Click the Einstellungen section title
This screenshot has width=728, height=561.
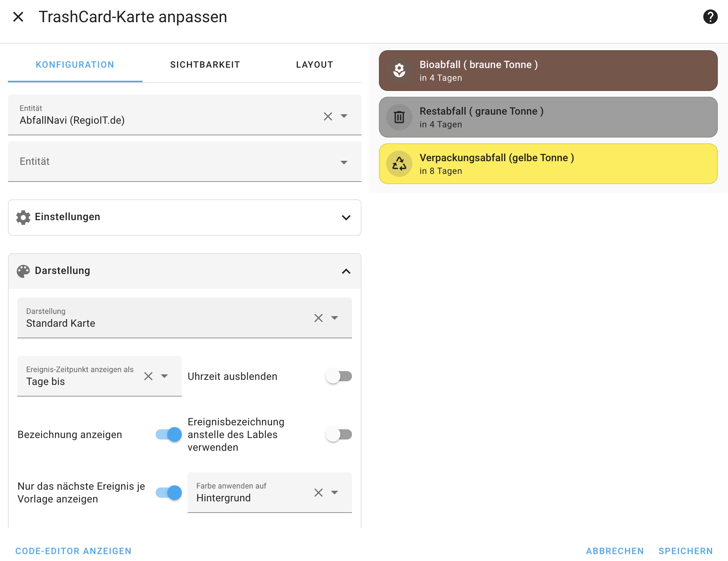click(x=67, y=217)
